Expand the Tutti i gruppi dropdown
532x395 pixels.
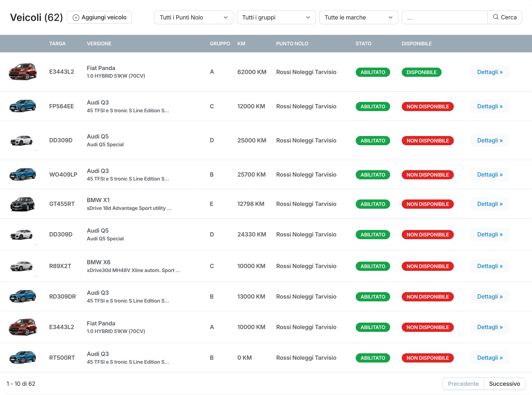coord(276,17)
